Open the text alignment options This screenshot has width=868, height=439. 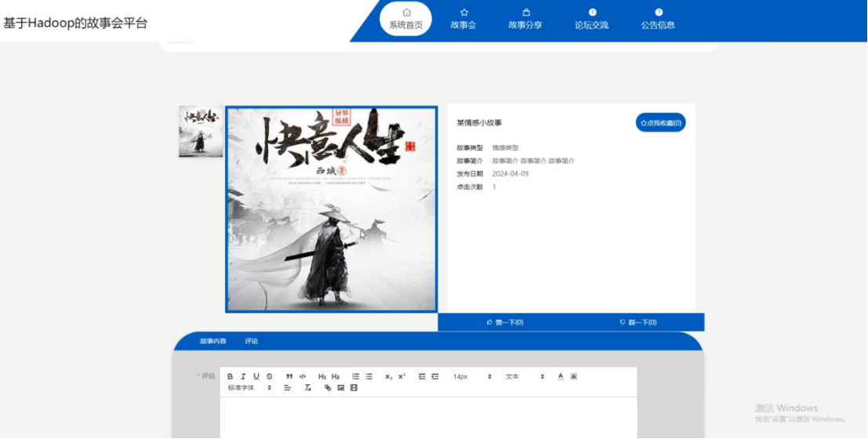pyautogui.click(x=287, y=388)
